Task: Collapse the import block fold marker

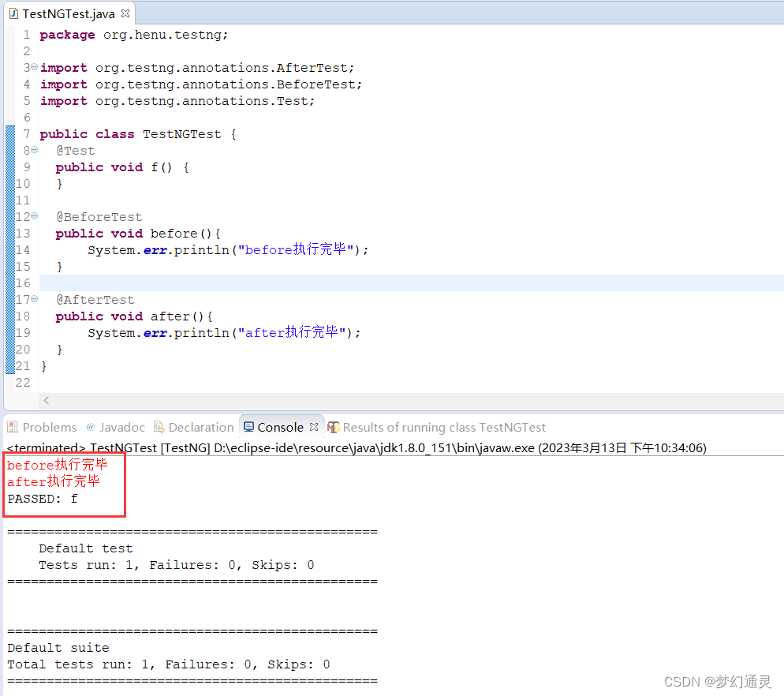Action: tap(34, 67)
